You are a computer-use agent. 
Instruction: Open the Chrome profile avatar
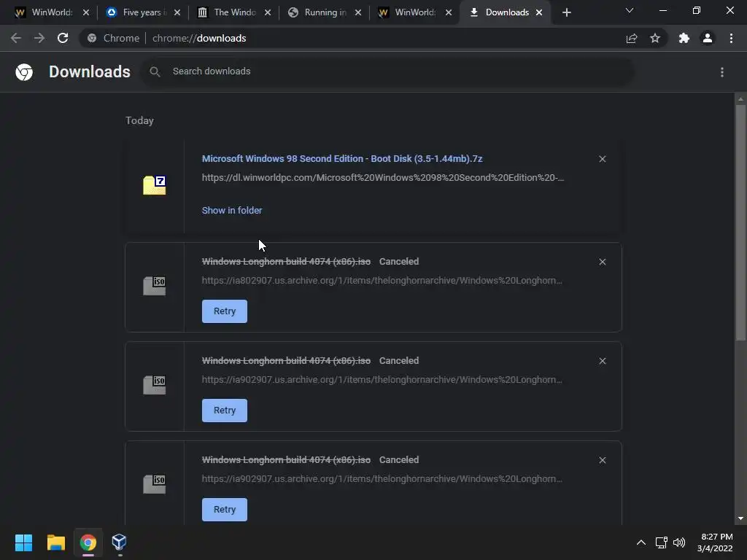coord(708,38)
